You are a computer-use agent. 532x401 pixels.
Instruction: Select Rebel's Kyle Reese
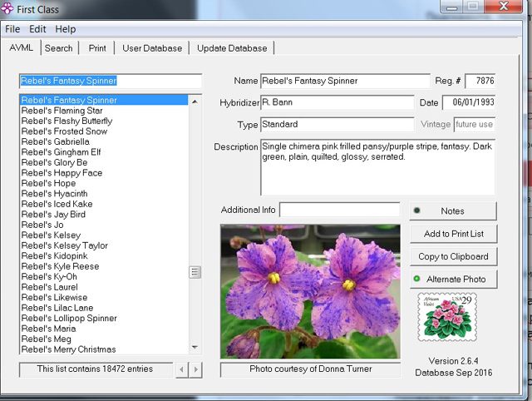[x=104, y=266]
